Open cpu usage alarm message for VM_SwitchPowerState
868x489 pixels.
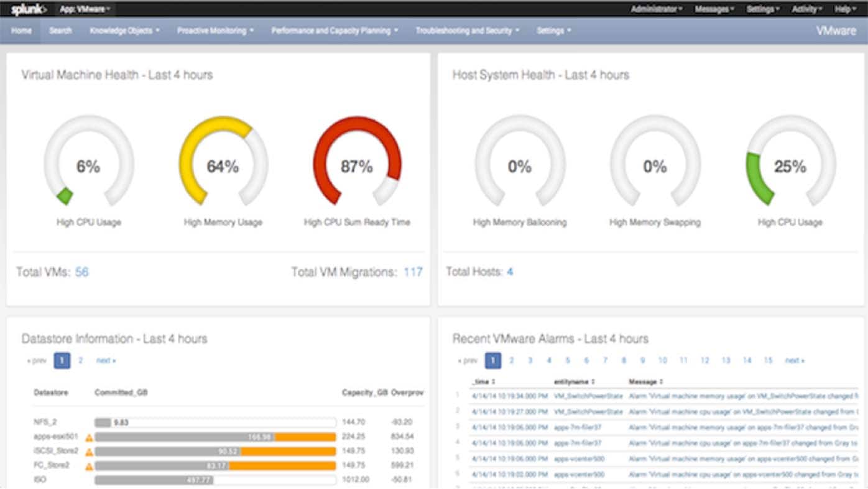click(x=744, y=412)
